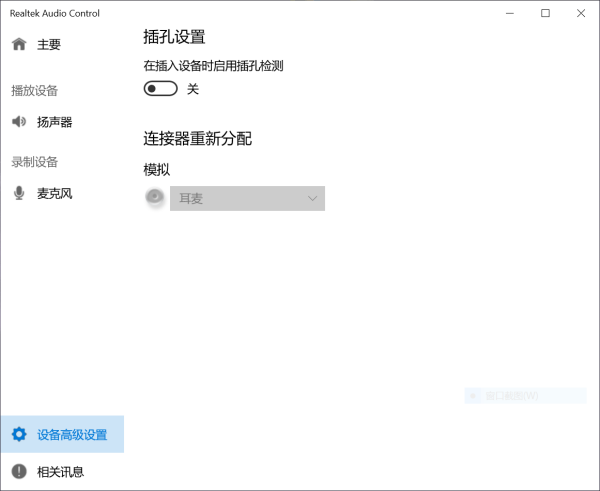600x491 pixels.
Task: Click the microphone icon beside 麦克风
Action: click(x=19, y=193)
